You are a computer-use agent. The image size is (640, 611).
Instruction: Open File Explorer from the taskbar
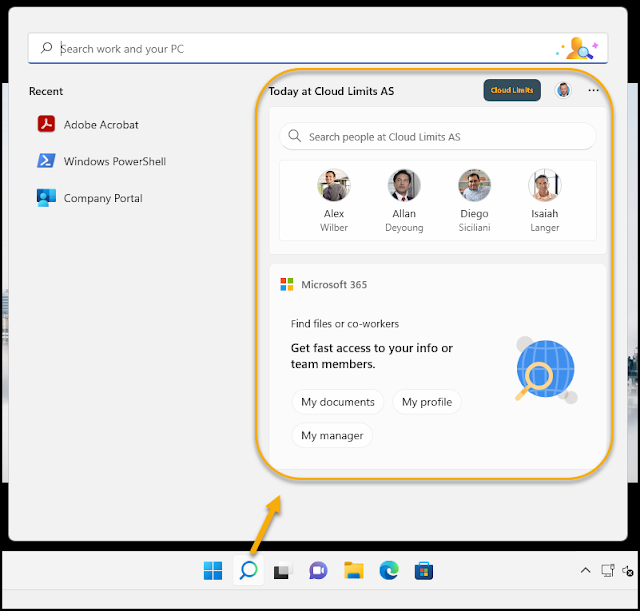point(353,571)
